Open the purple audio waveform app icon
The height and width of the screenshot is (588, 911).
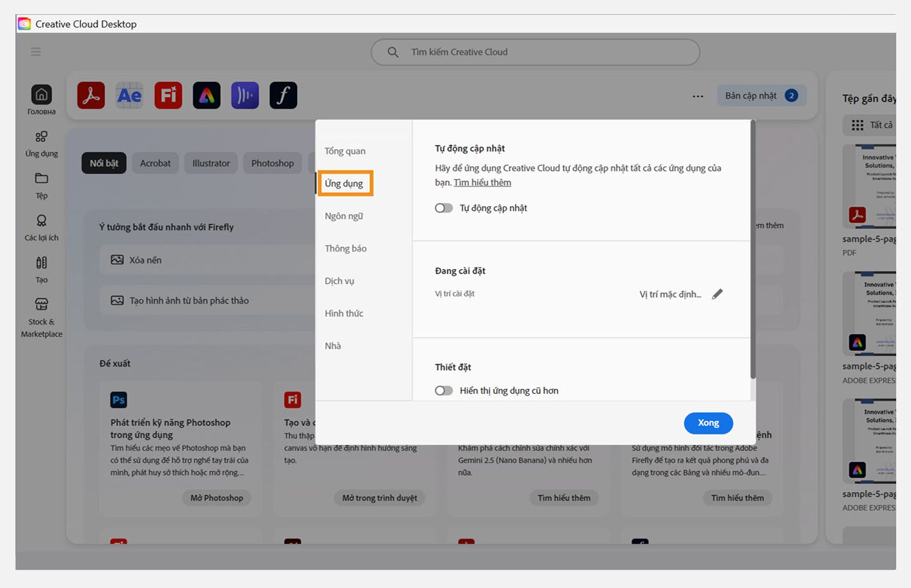(245, 96)
